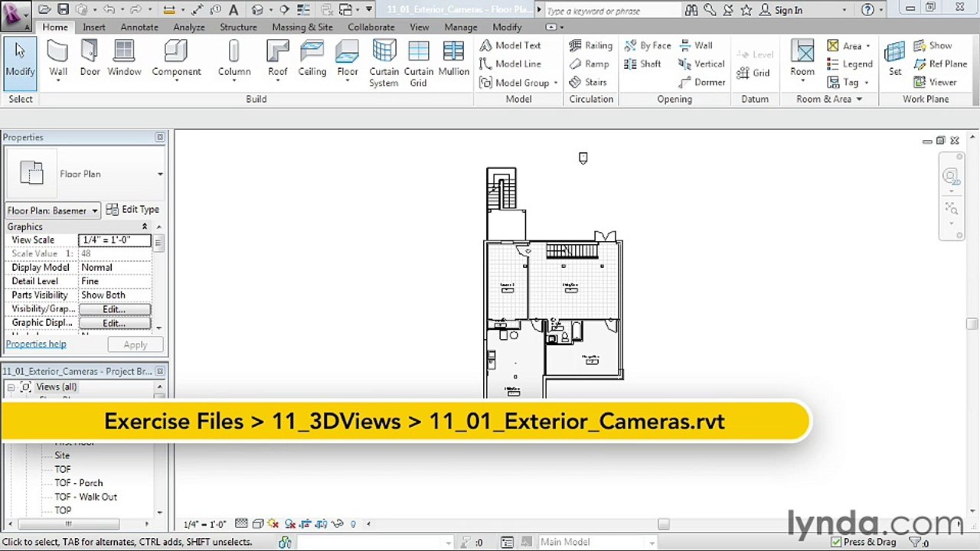Image resolution: width=980 pixels, height=551 pixels.
Task: Click the Wall opening tool
Action: 695,45
